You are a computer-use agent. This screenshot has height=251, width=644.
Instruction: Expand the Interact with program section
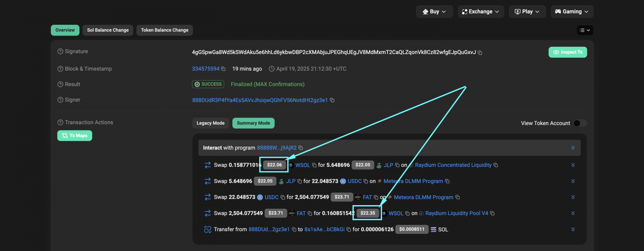573,148
